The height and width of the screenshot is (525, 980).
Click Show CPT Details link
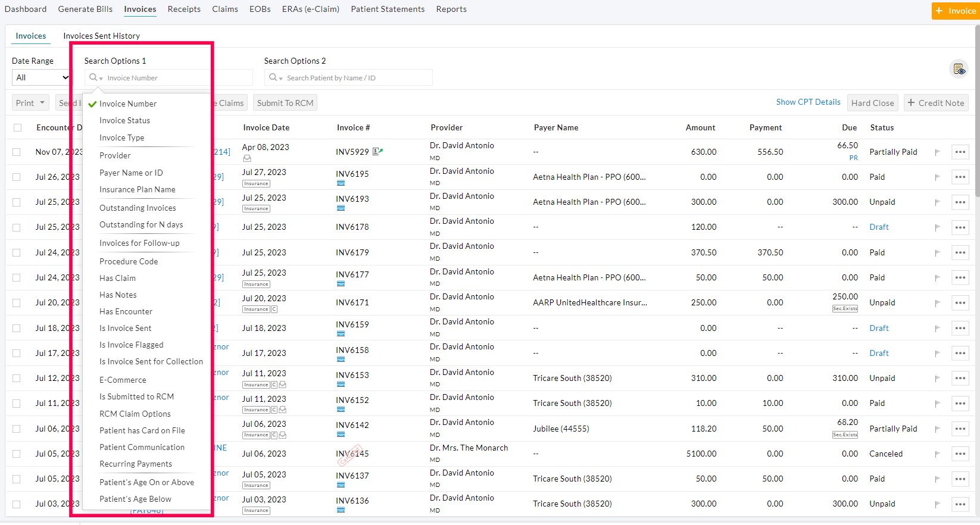point(808,102)
